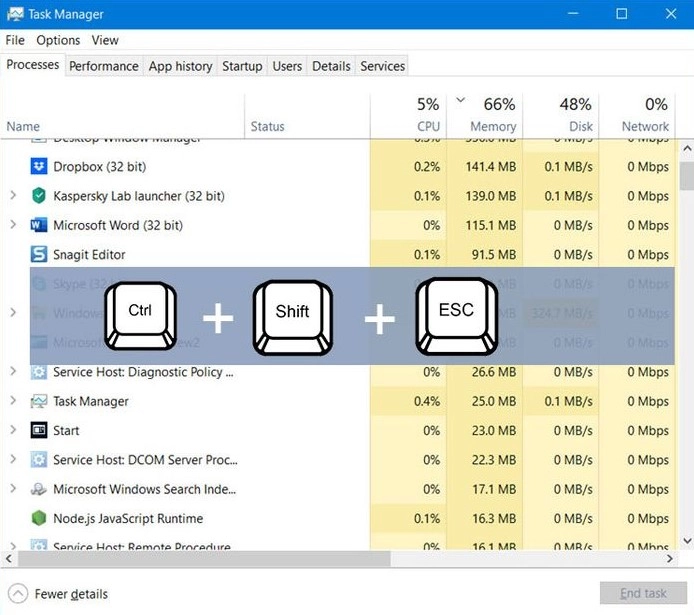Click the 91.5 MB memory value
694x615 pixels.
(x=494, y=254)
